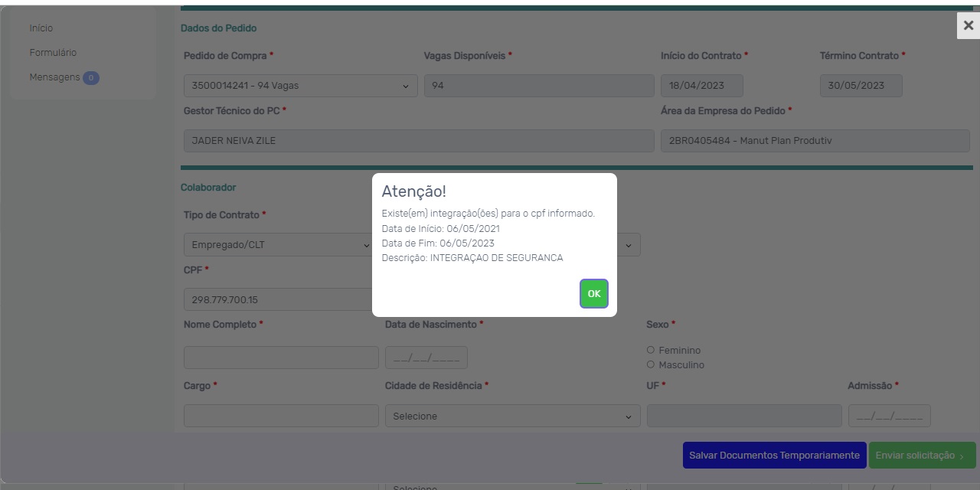Select the Masculino radio option
The width and height of the screenshot is (980, 490).
click(651, 365)
